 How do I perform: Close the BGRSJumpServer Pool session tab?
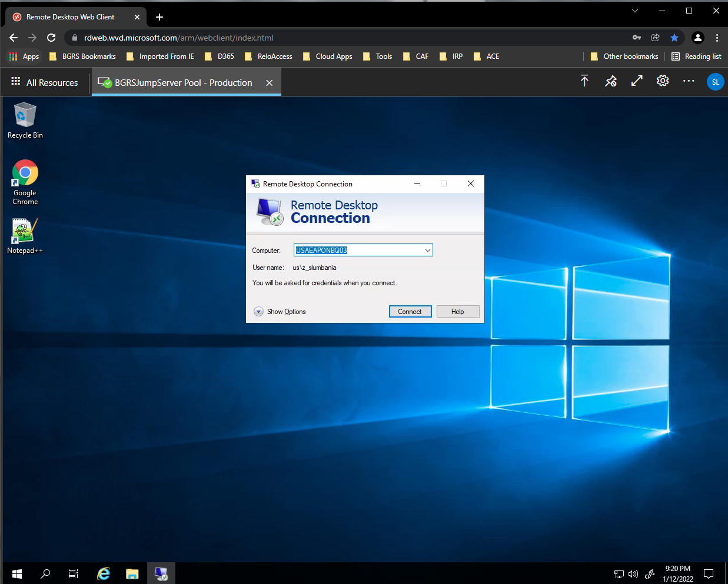point(269,83)
